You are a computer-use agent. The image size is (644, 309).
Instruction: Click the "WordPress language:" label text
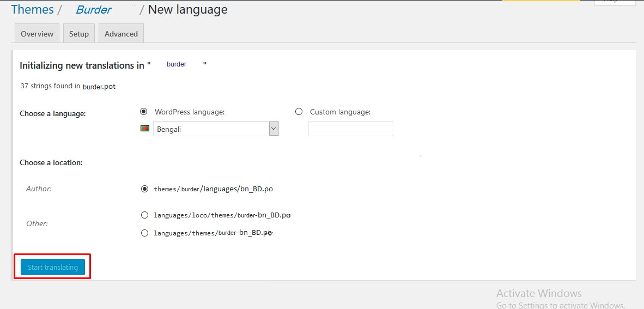(190, 112)
